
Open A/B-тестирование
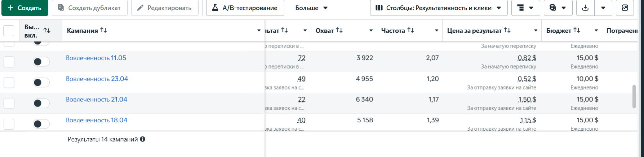pyautogui.click(x=245, y=8)
